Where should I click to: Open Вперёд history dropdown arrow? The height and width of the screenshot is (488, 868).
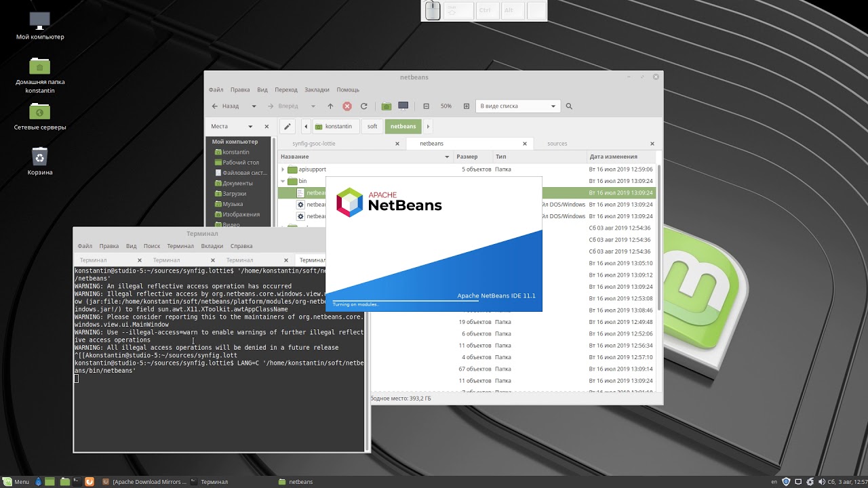(313, 106)
